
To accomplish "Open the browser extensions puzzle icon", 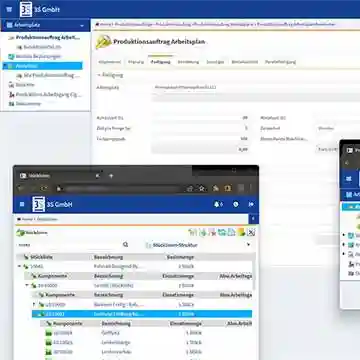I will [216, 189].
